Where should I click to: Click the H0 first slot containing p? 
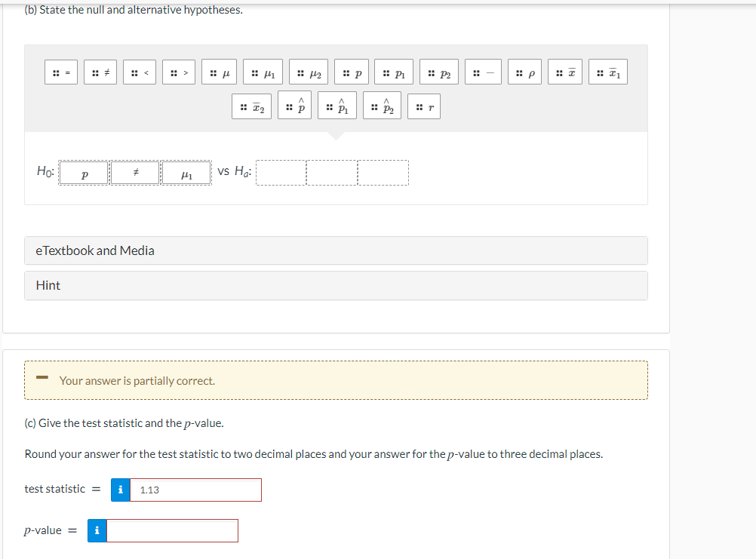point(84,173)
